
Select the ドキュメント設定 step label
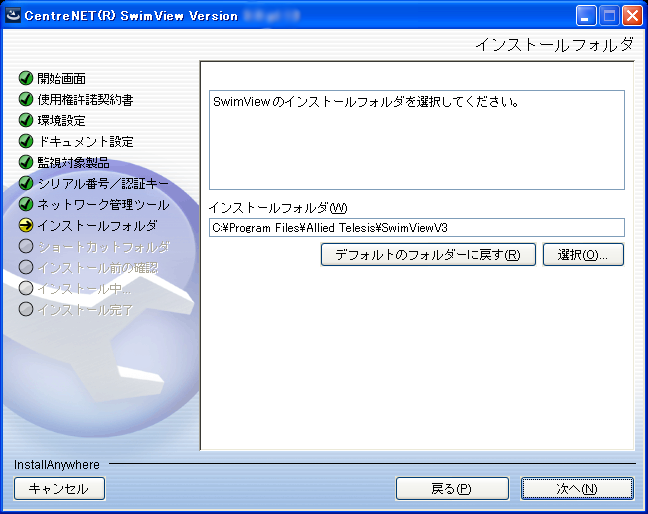86,142
